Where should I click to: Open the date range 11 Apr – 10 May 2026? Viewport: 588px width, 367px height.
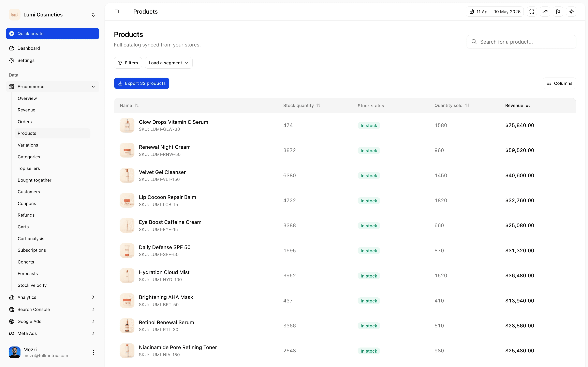pyautogui.click(x=495, y=12)
